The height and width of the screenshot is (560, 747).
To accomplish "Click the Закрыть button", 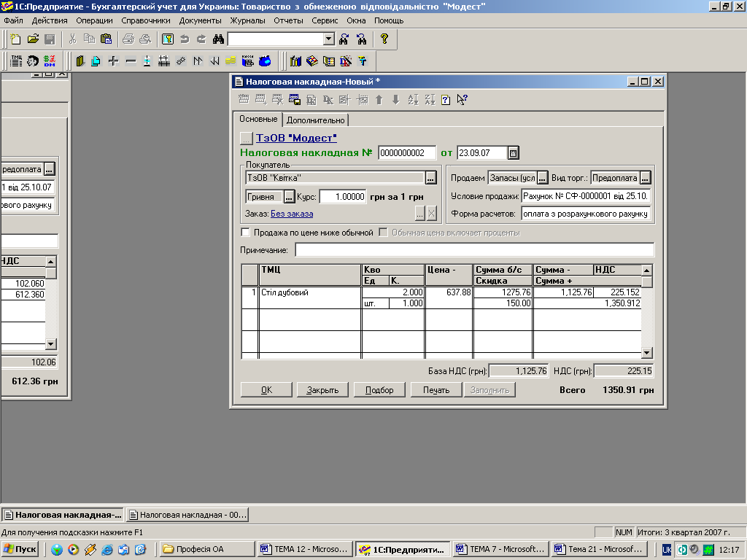I will pyautogui.click(x=322, y=390).
